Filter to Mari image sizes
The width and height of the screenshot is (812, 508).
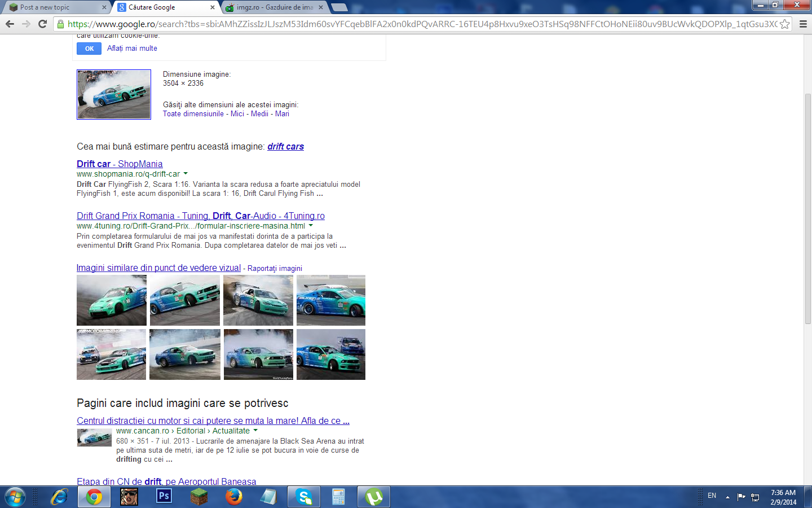[x=282, y=113]
